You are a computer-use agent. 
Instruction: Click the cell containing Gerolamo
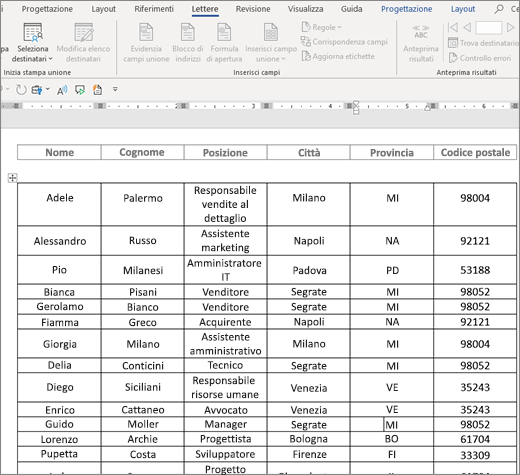coord(59,307)
